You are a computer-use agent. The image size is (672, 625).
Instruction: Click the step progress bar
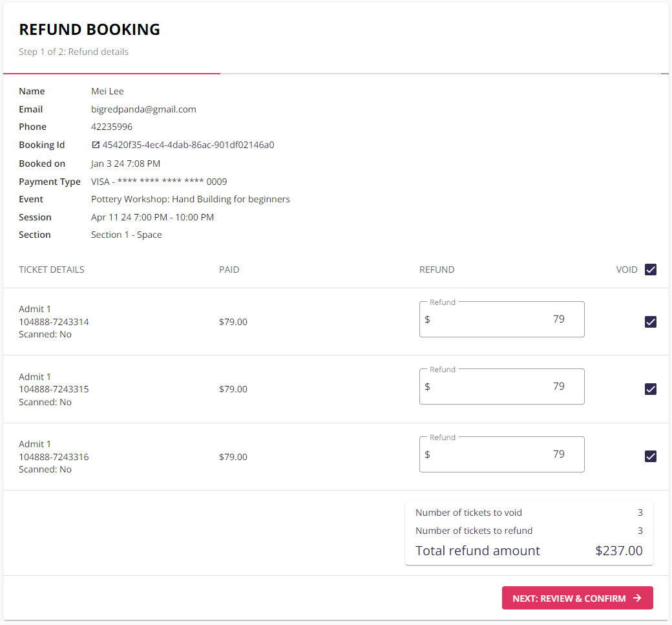point(335,74)
